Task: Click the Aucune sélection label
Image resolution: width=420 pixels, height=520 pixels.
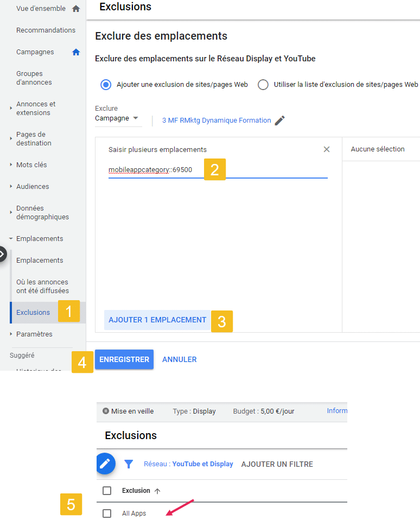Action: (378, 149)
